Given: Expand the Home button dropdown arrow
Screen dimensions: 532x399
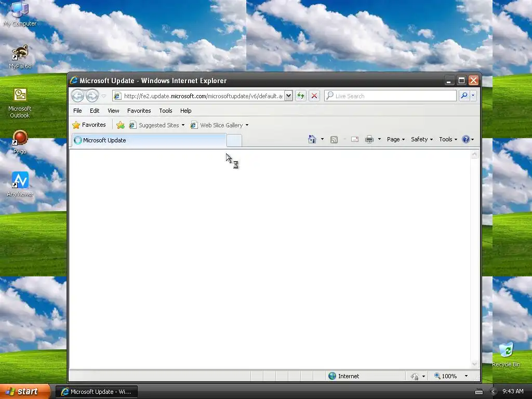Looking at the screenshot, I should [x=322, y=139].
